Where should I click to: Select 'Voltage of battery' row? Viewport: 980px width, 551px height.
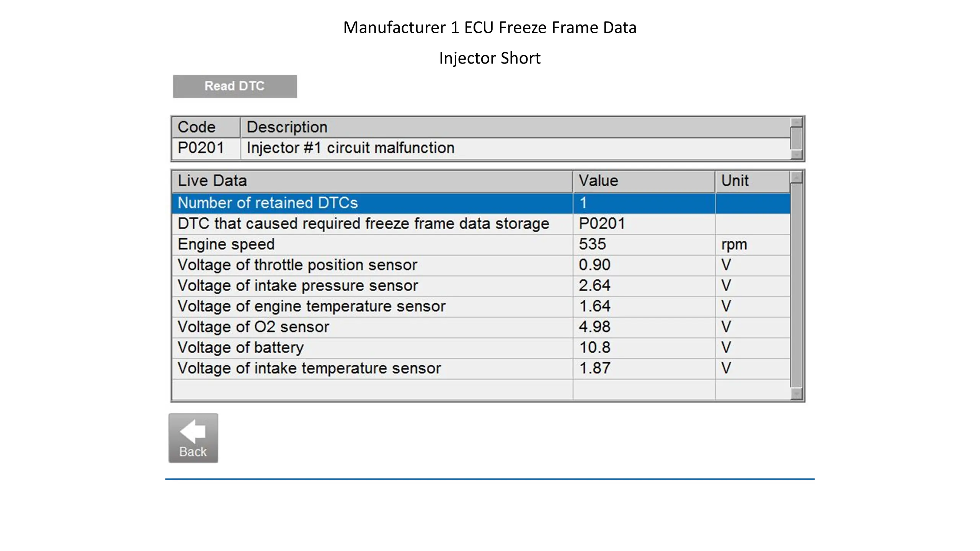(481, 348)
